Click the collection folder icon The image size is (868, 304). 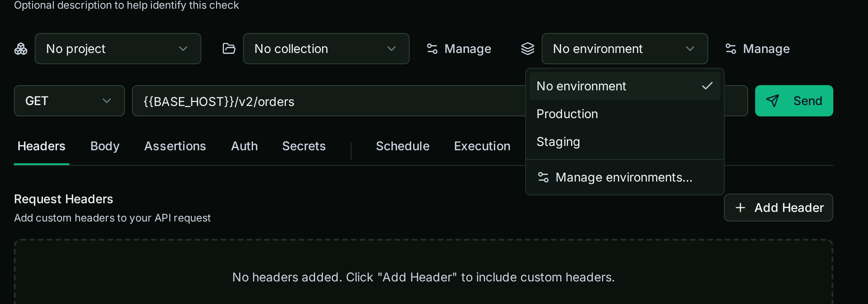(229, 48)
